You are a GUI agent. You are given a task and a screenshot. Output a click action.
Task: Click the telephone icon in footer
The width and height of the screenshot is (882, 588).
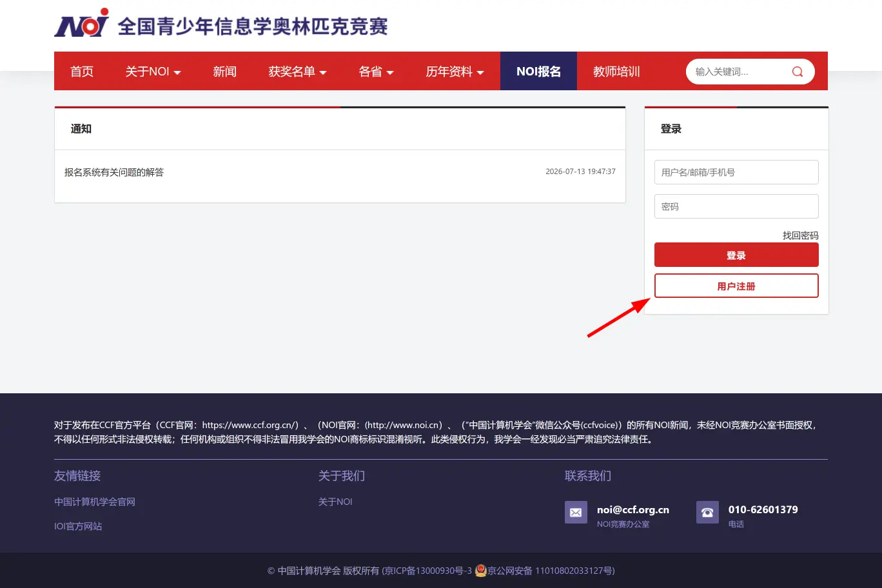pyautogui.click(x=707, y=513)
